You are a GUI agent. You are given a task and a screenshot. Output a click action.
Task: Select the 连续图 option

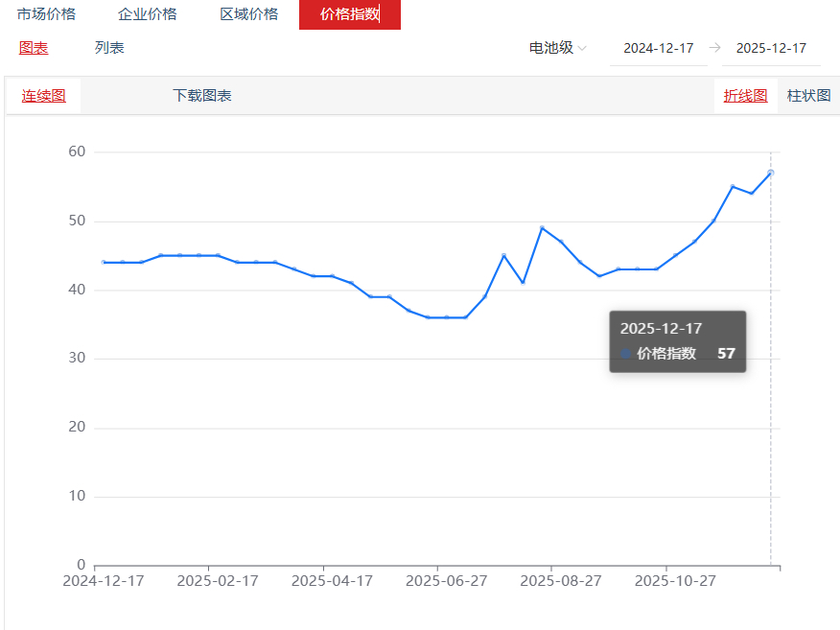[x=43, y=96]
